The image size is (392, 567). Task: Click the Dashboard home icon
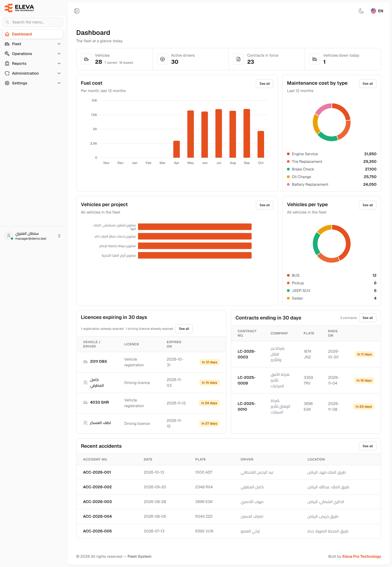[x=7, y=34]
